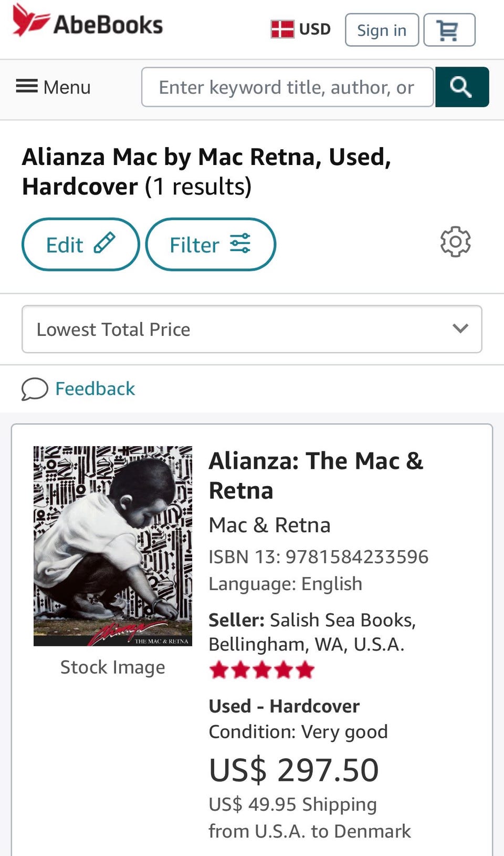Image resolution: width=504 pixels, height=856 pixels.
Task: Open the Lowest Total Price sort dropdown
Action: pos(251,329)
